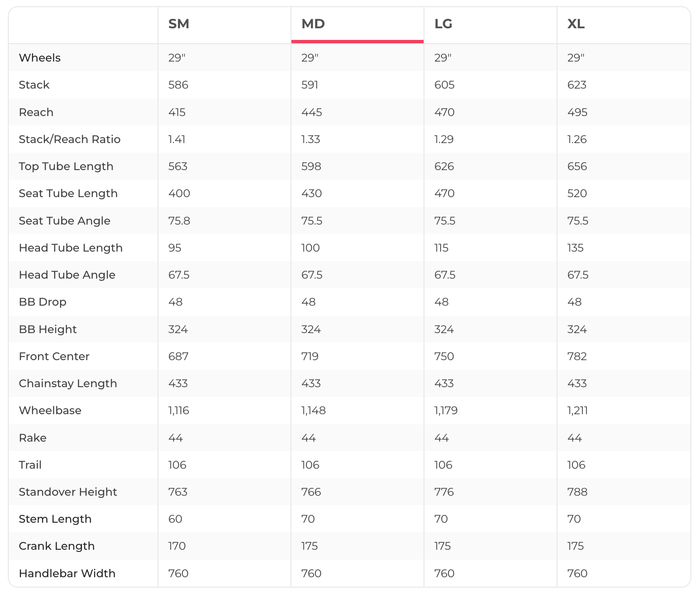Click the Seat Tube Angle label
Viewport: 700px width, 598px height.
pos(64,221)
